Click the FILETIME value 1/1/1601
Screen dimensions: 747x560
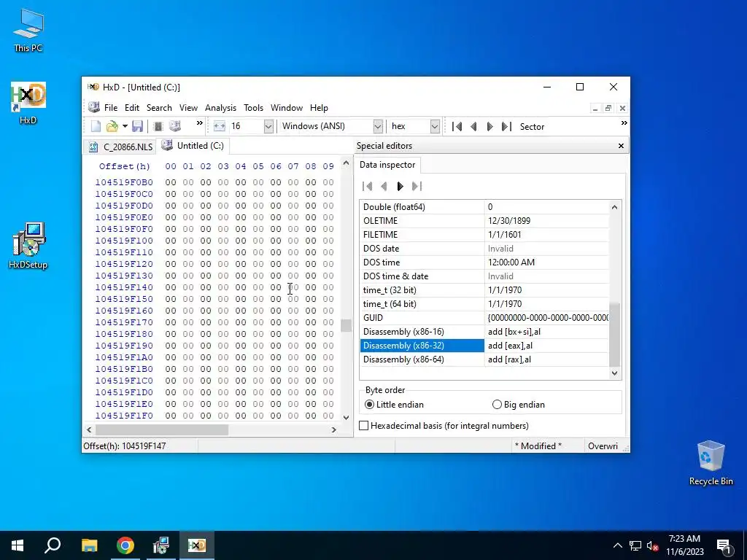pos(505,235)
